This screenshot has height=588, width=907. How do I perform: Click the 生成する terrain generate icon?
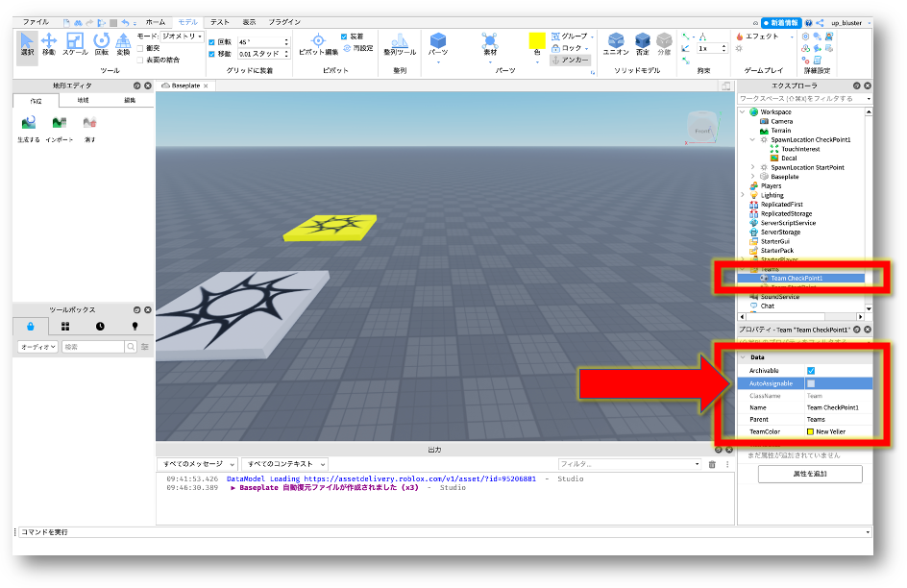pos(29,123)
